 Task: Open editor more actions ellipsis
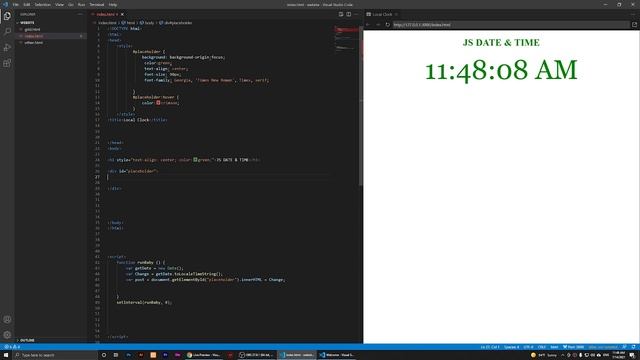pos(356,14)
